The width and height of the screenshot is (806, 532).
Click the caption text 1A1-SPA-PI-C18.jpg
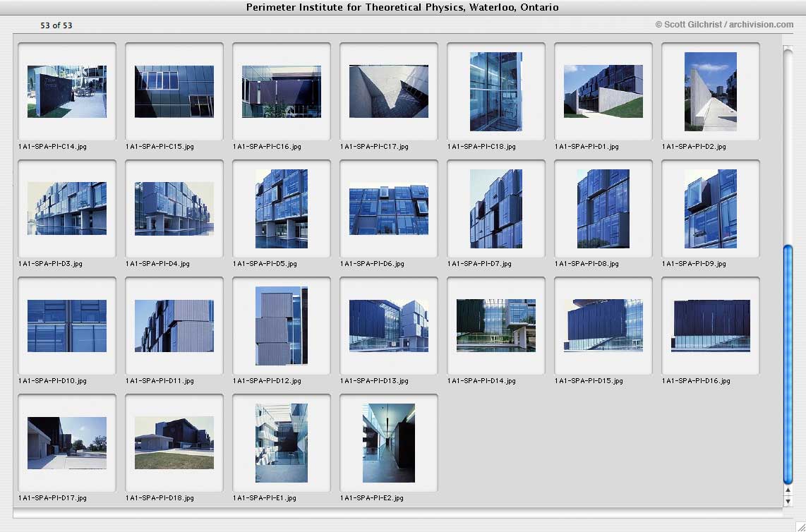tap(481, 147)
